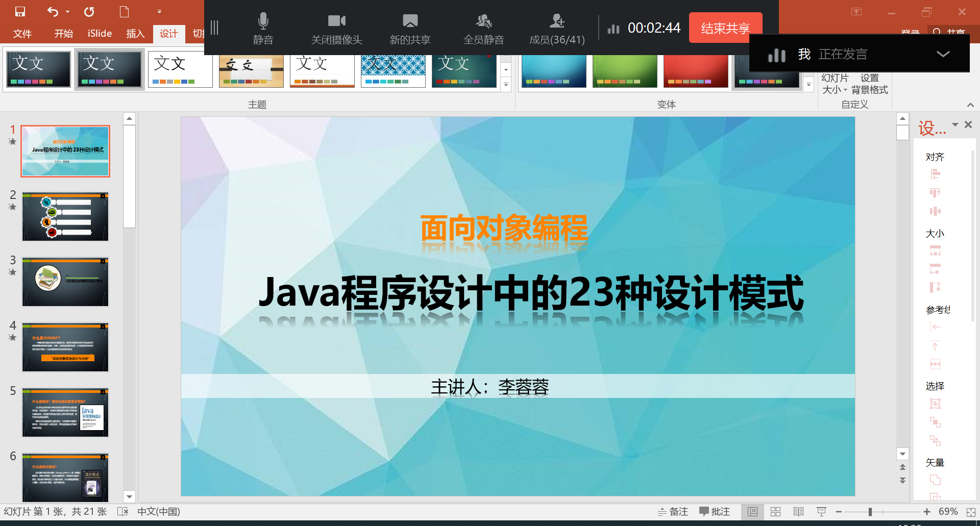Open the iSlide ribbon tab
The height and width of the screenshot is (526, 980).
tap(100, 34)
